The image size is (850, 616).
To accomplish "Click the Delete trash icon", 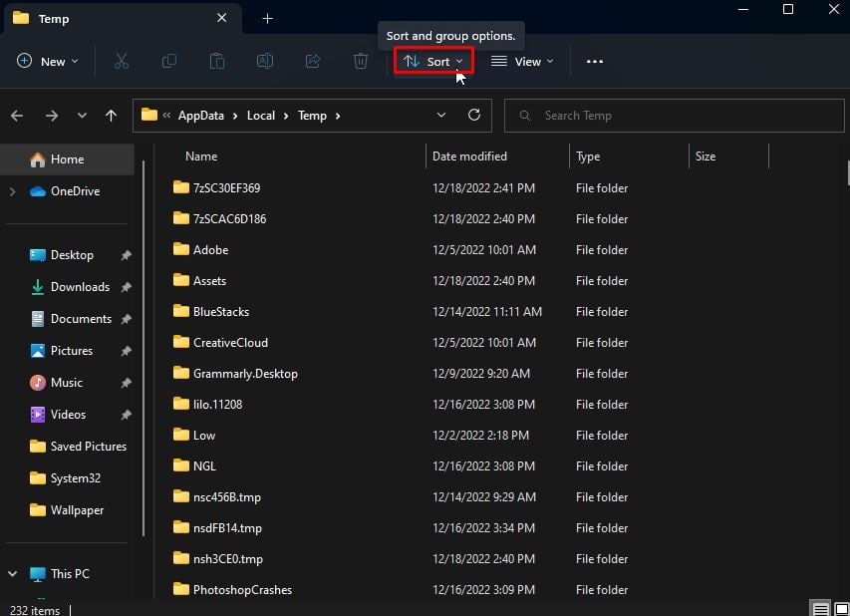I will coord(360,61).
